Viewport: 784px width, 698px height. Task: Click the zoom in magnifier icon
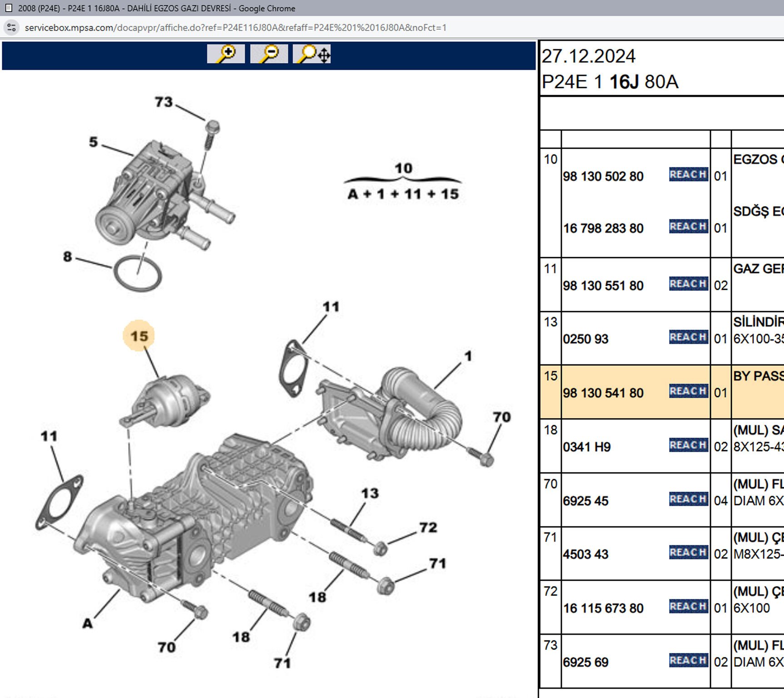pos(226,54)
